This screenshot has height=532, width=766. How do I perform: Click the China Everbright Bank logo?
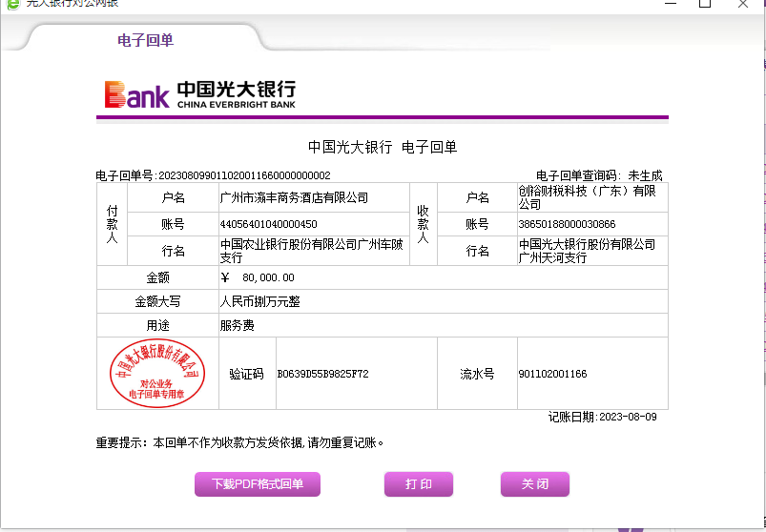200,94
